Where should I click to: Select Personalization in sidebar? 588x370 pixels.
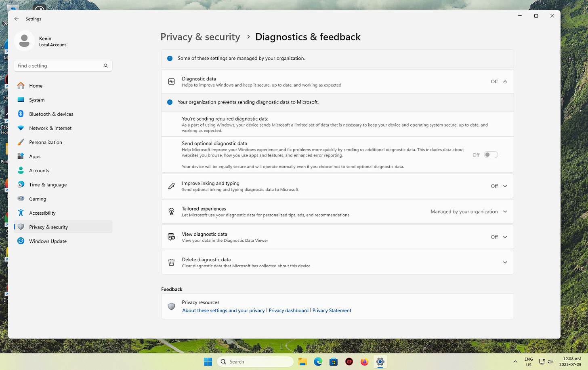point(63,142)
